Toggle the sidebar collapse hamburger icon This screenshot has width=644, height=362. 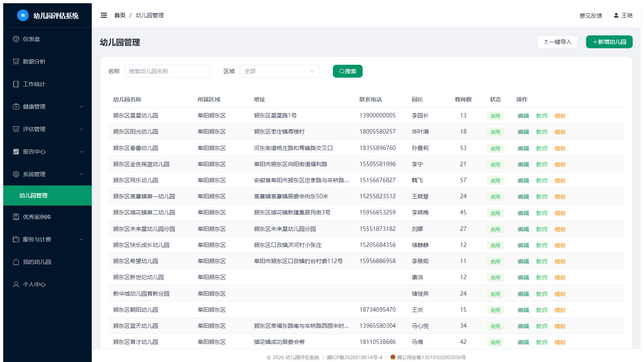tap(104, 15)
